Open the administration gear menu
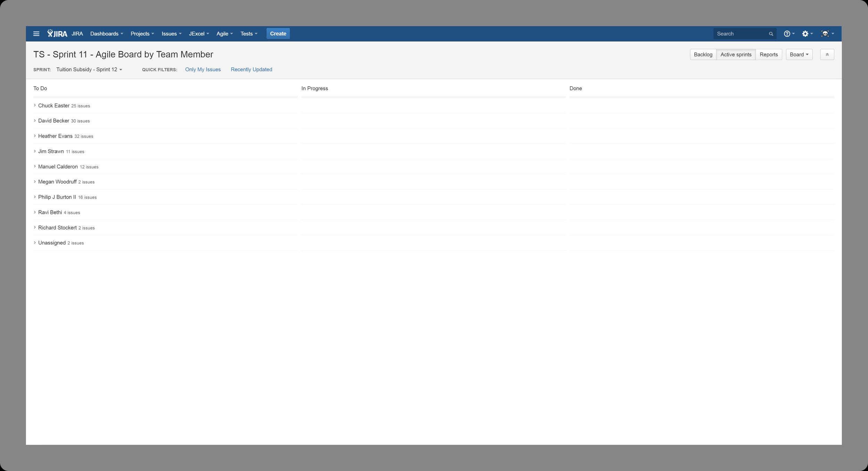The height and width of the screenshot is (471, 868). (807, 34)
